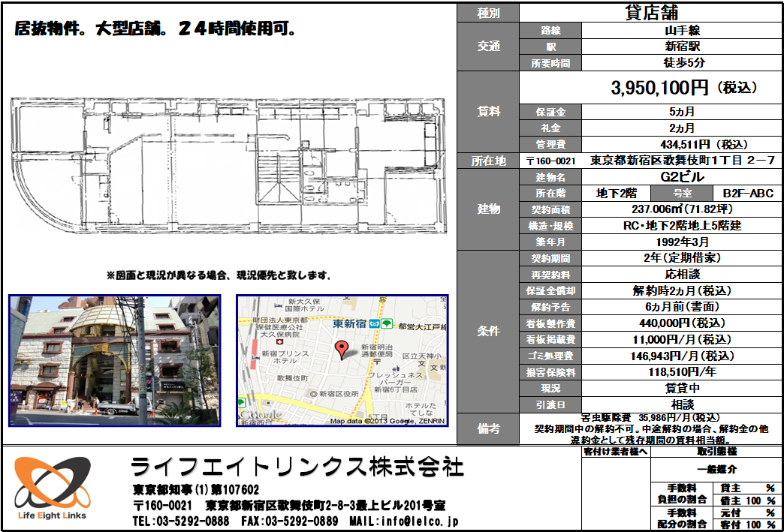
Task: Select the 契約面積 label cell
Action: (x=550, y=209)
